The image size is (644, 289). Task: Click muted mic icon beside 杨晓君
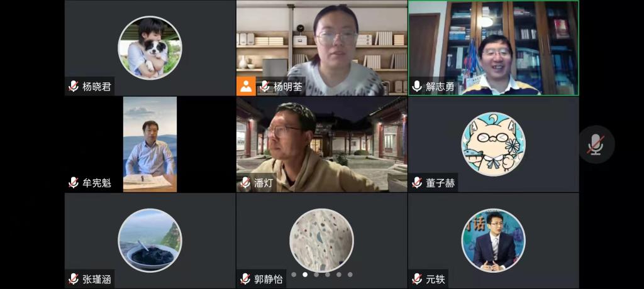tap(74, 87)
